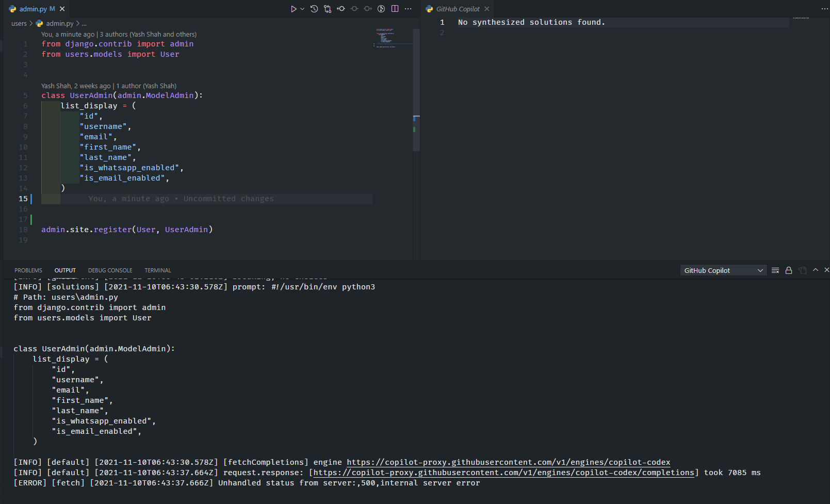The image size is (830, 504).
Task: Open the GitHub Copilot output channel selector
Action: click(x=723, y=270)
